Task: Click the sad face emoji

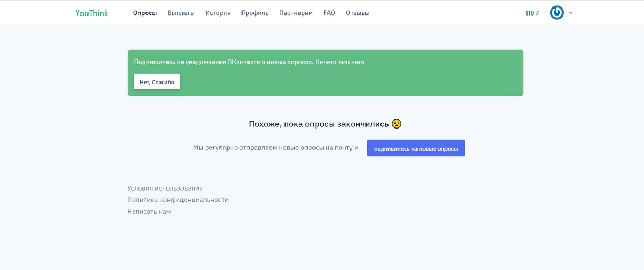Action: (397, 124)
